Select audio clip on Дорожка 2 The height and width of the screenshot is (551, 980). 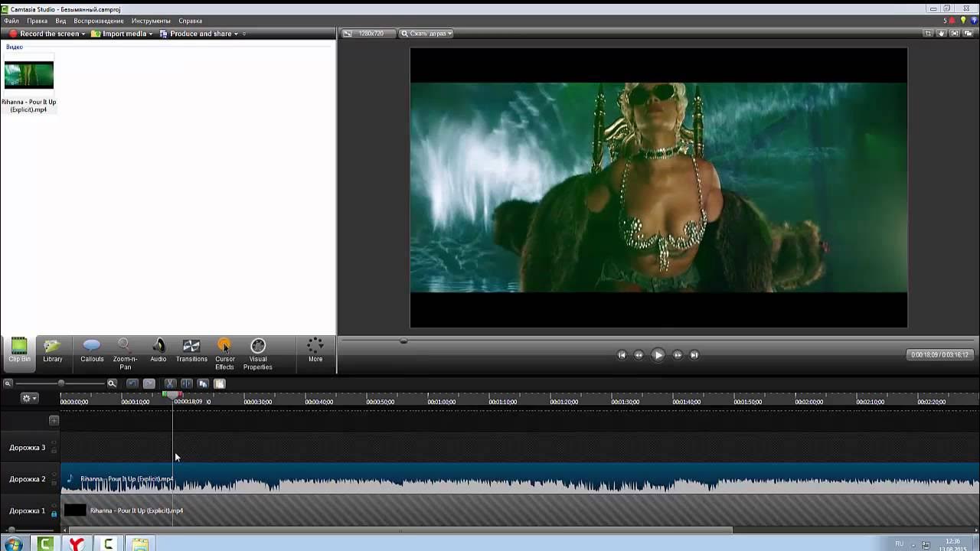click(520, 479)
